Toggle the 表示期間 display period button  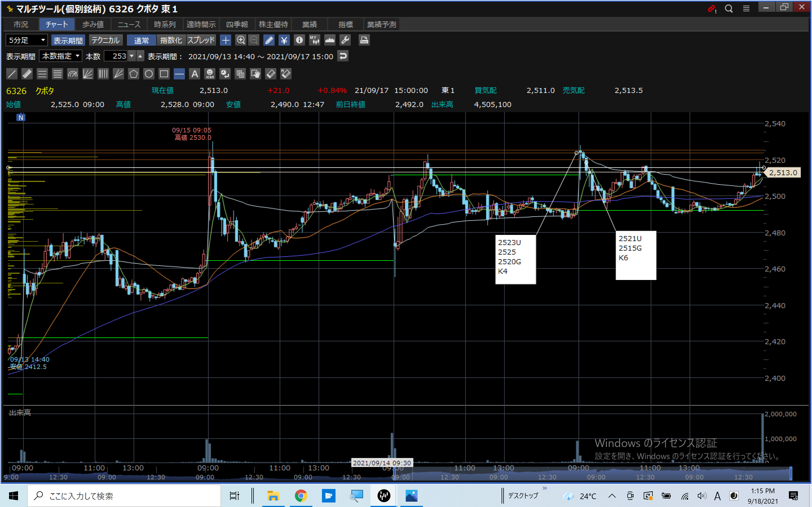68,40
